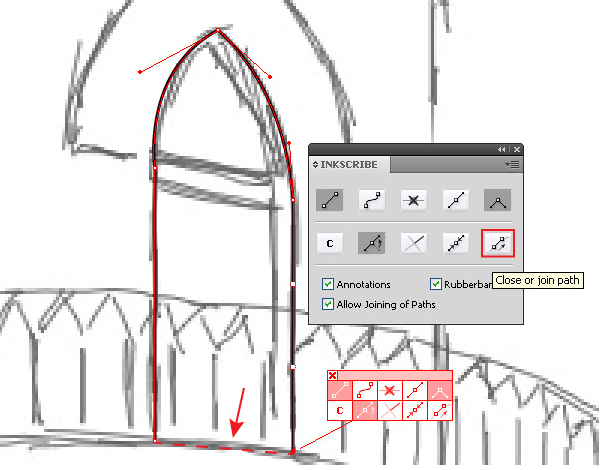Select the INKSCRIBE panel tab
The height and width of the screenshot is (470, 600).
click(x=349, y=165)
